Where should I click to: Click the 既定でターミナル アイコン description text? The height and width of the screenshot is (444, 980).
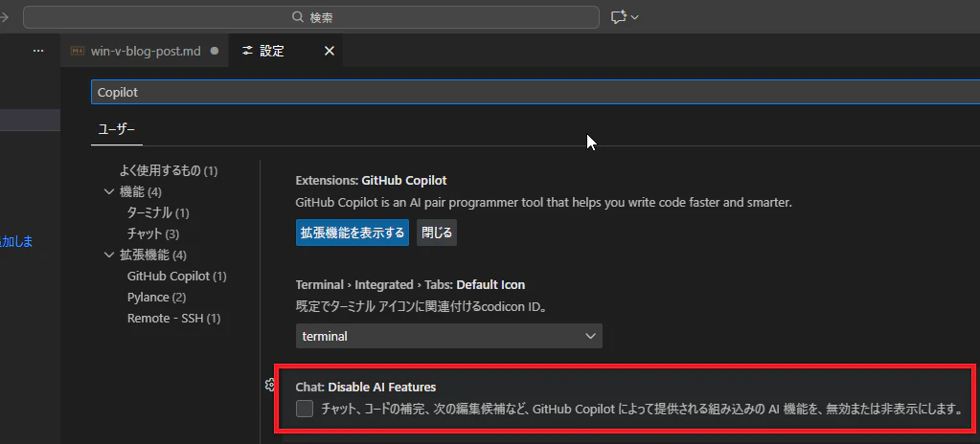(422, 307)
